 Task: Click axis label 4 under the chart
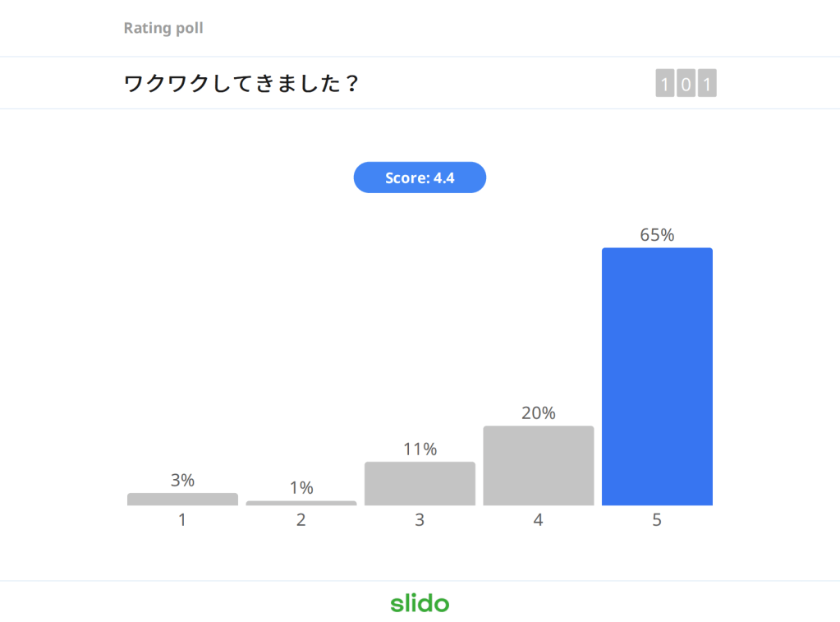click(538, 520)
